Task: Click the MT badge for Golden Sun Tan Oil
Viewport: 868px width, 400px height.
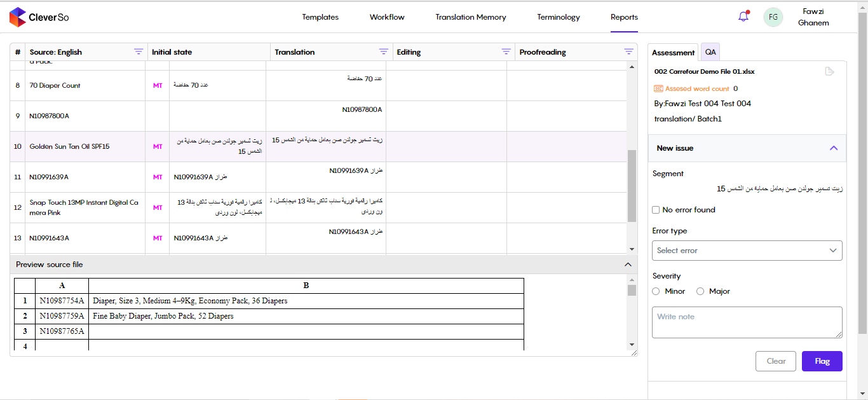Action: (x=158, y=147)
